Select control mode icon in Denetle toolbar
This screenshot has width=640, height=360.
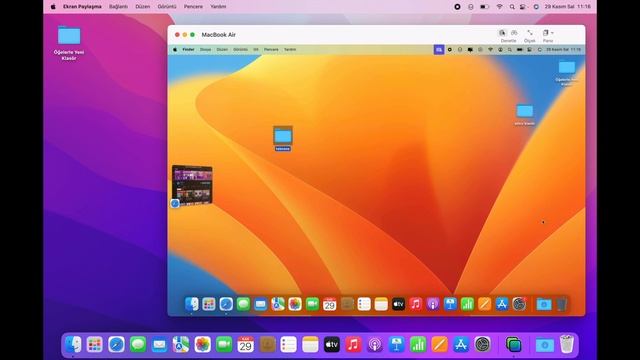tap(502, 33)
